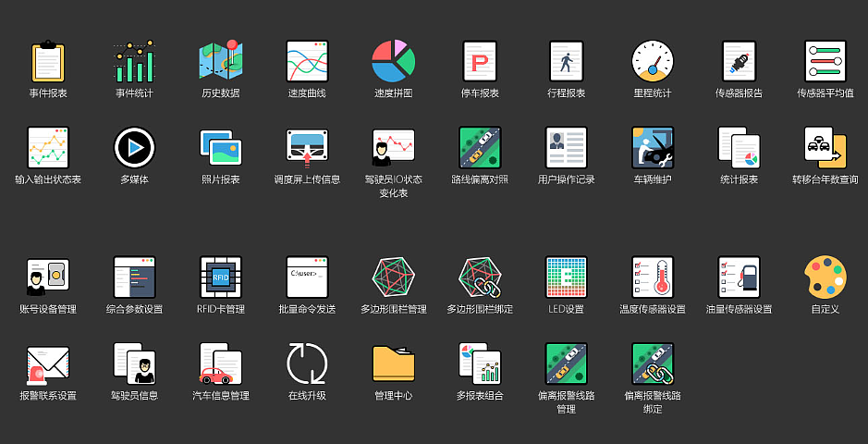Click the 历史数据 text label
Image resolution: width=868 pixels, height=444 pixels.
[x=221, y=93]
